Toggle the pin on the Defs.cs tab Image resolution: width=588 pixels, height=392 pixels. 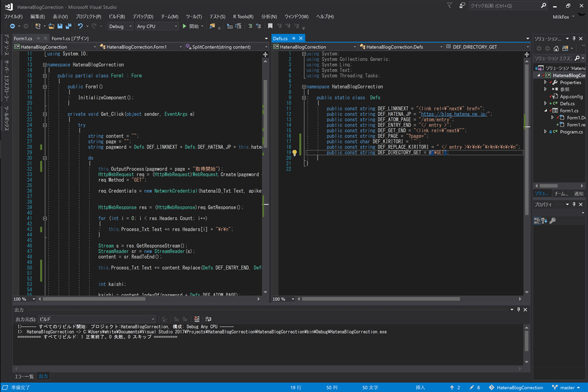coord(293,38)
